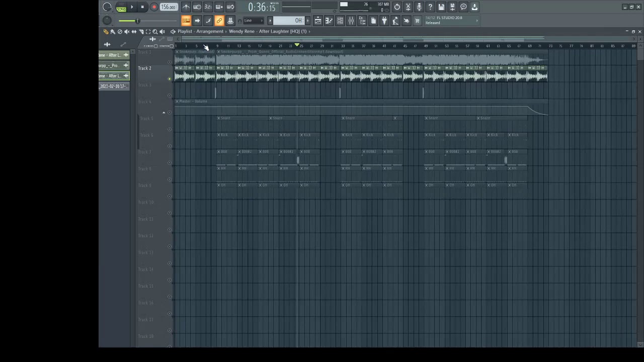Expand the FL Studio 20.8 news panel arrow
This screenshot has height=362, width=644.
(477, 21)
